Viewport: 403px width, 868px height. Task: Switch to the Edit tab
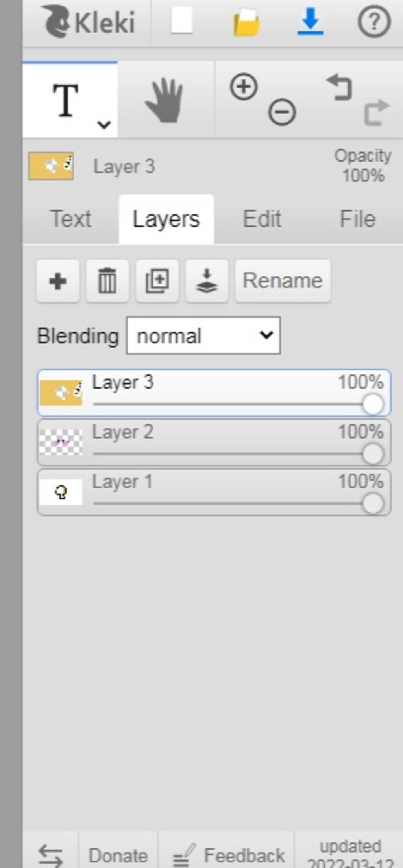click(x=262, y=219)
